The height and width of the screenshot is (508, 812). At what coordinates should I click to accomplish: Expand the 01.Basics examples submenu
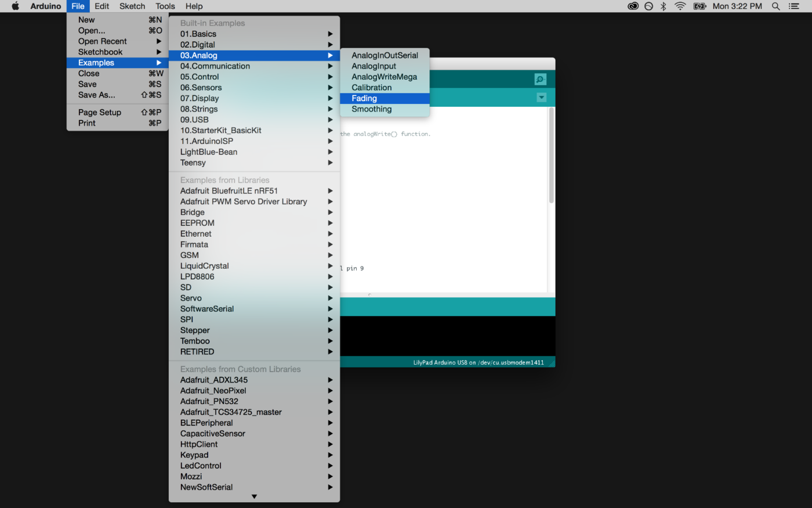[254, 34]
